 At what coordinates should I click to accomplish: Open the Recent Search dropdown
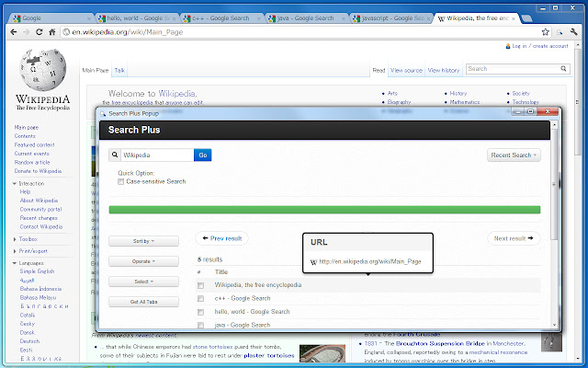[x=514, y=155]
